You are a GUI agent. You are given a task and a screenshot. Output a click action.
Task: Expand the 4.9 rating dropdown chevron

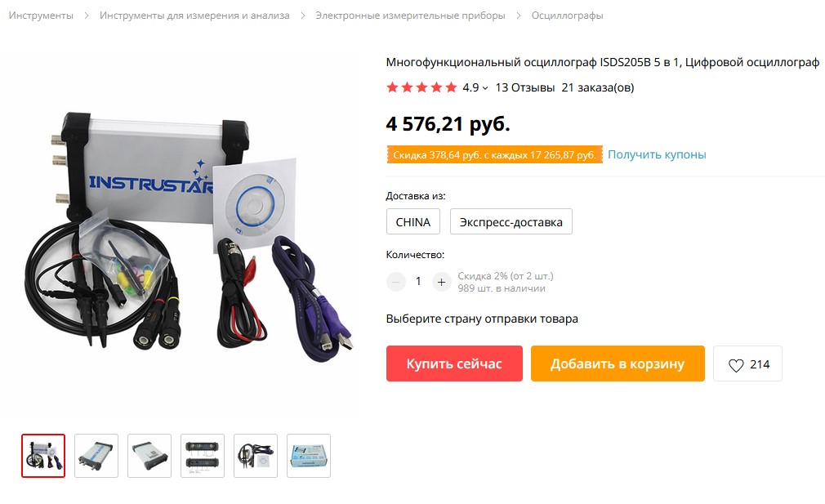(485, 88)
